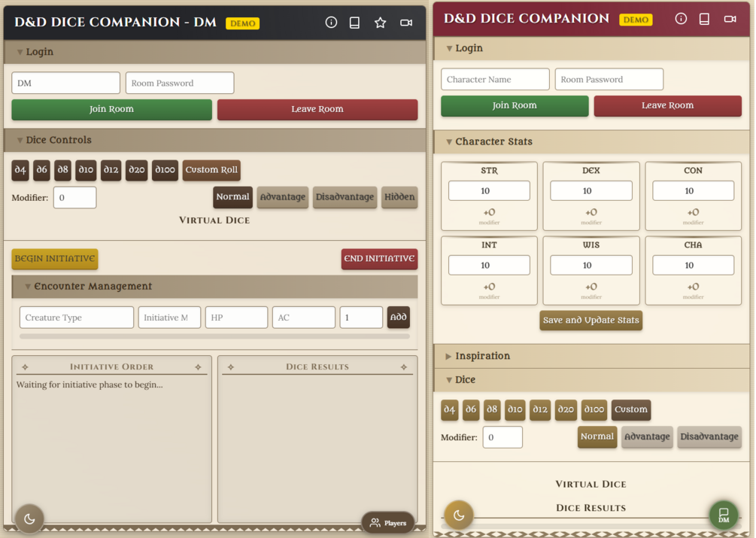The width and height of the screenshot is (756, 538).
Task: Click Leave Room in player panel
Action: [x=667, y=105]
